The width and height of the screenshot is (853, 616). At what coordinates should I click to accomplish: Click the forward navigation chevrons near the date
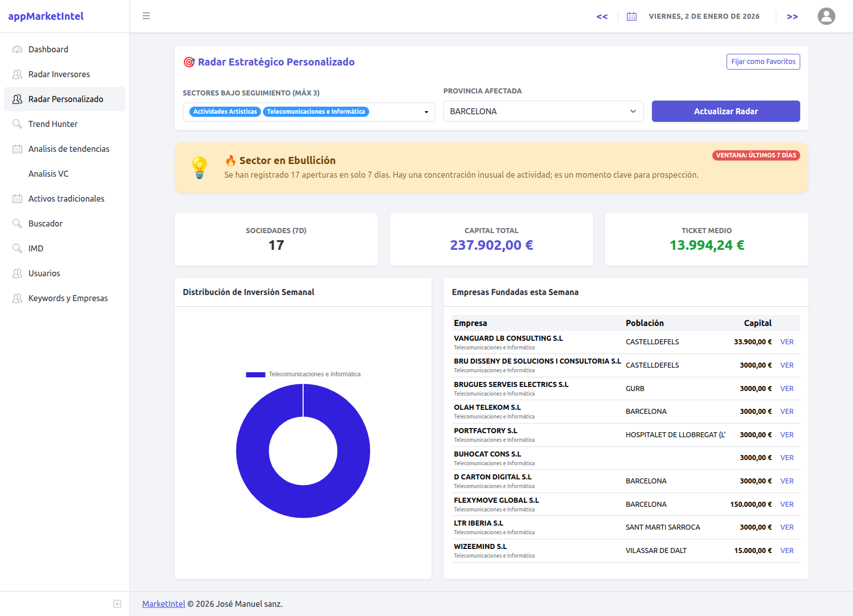(792, 16)
